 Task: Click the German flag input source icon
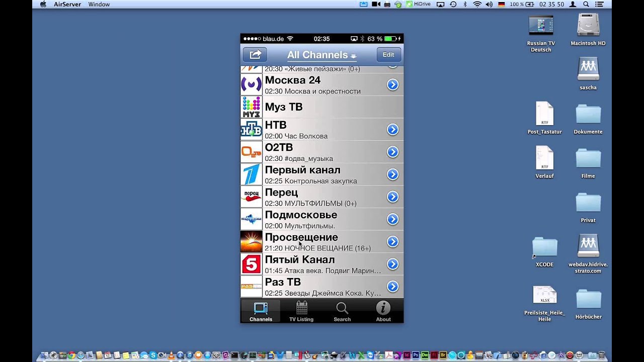pos(501,4)
